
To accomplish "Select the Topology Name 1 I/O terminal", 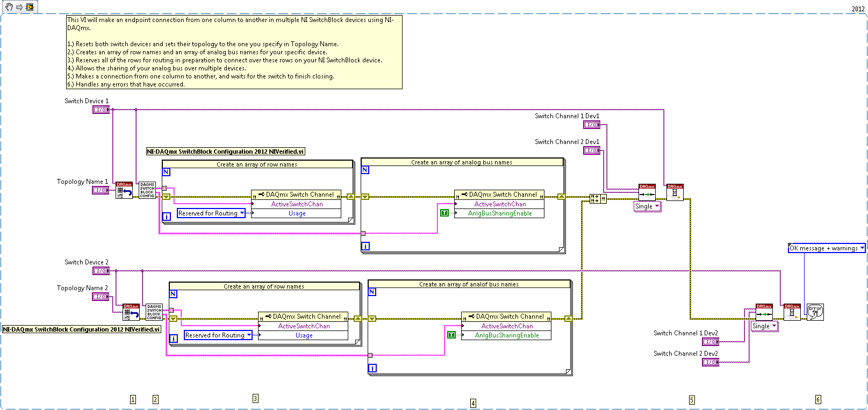I will point(101,190).
